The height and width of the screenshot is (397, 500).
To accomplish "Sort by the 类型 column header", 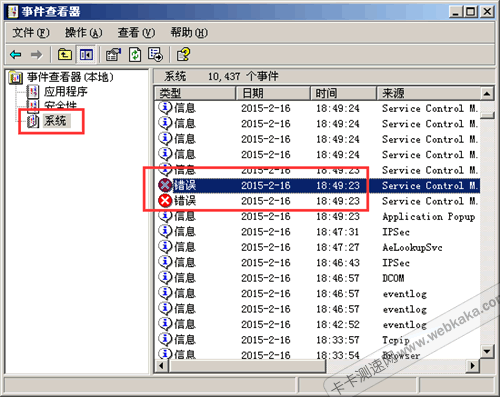I will pos(195,93).
